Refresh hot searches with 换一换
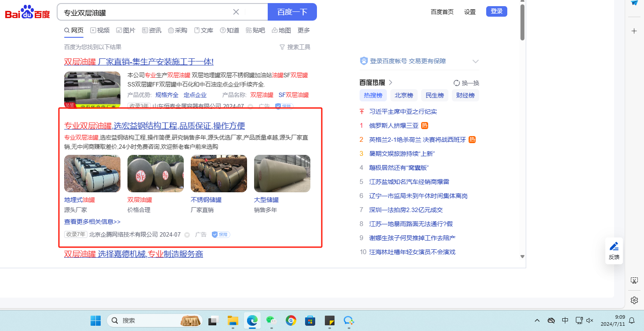644x331 pixels. (x=466, y=83)
